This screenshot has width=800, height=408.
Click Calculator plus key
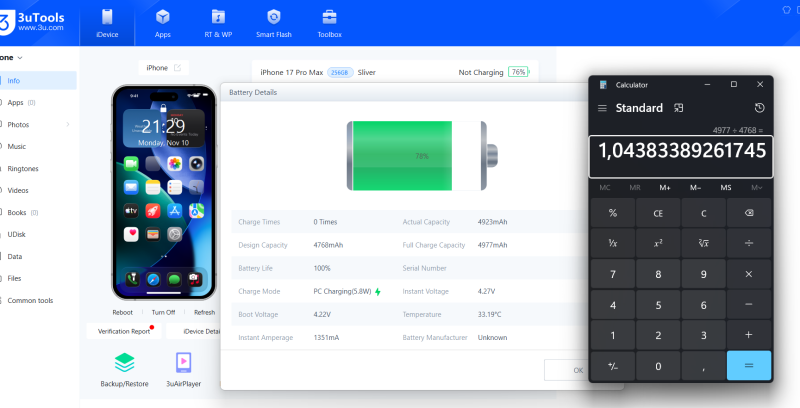pos(749,335)
